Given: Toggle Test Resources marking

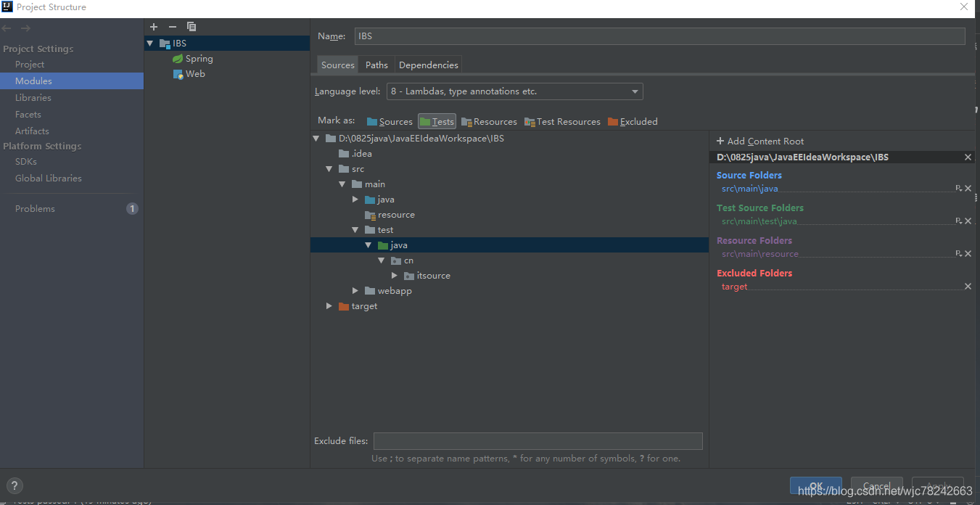Looking at the screenshot, I should tap(562, 121).
